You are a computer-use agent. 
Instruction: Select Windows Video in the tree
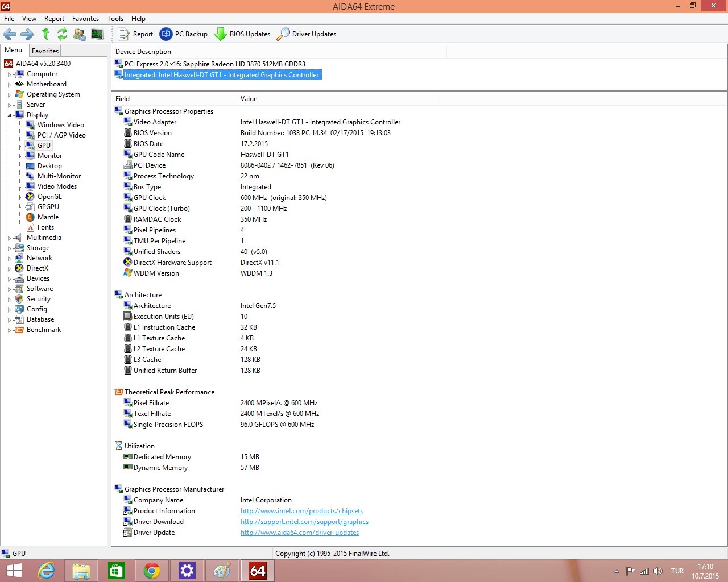(60, 125)
